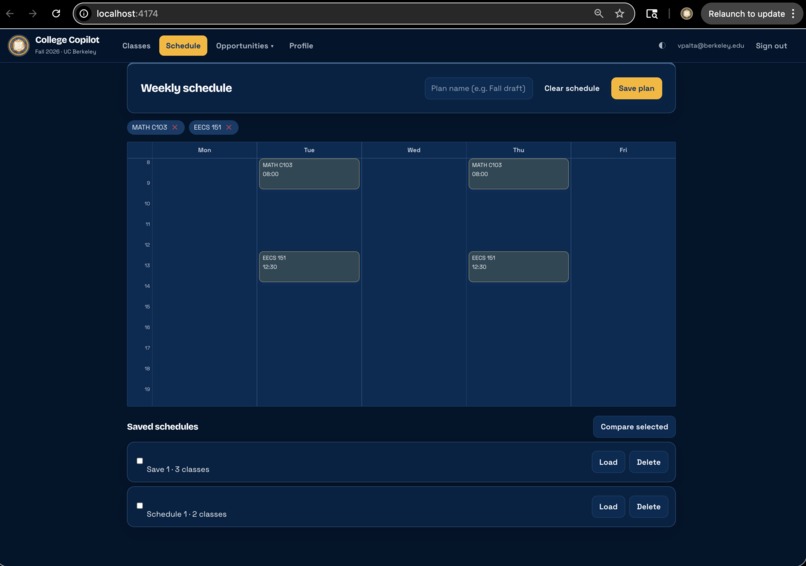This screenshot has height=566, width=806.
Task: Click the Mon column header
Action: 205,150
